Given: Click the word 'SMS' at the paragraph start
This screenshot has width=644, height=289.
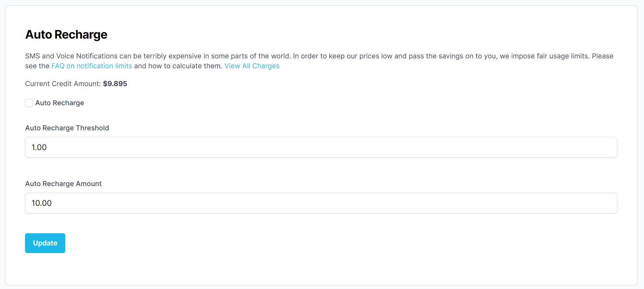Looking at the screenshot, I should tap(32, 56).
